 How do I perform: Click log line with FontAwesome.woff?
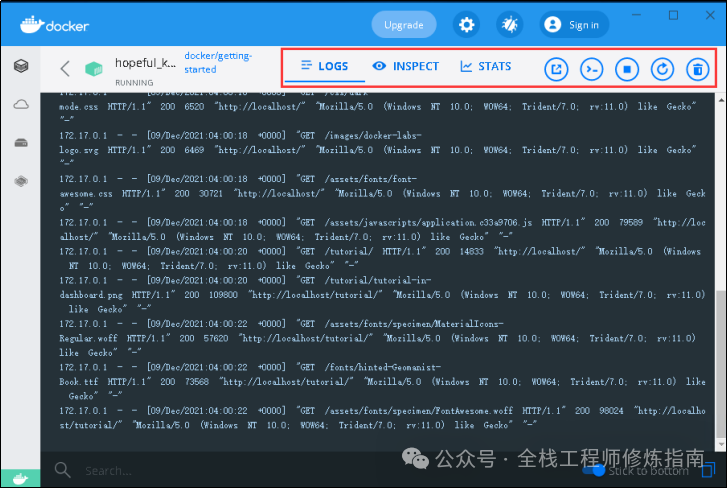[x=382, y=417]
